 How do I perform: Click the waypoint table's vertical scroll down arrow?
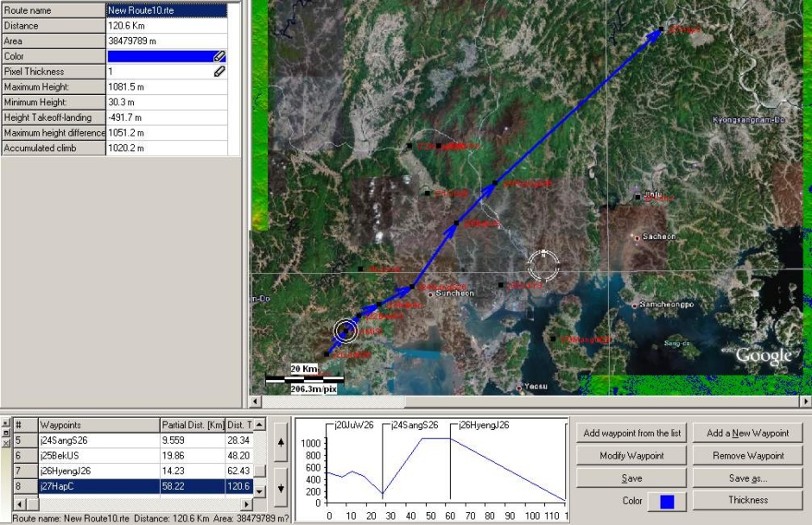[x=260, y=490]
